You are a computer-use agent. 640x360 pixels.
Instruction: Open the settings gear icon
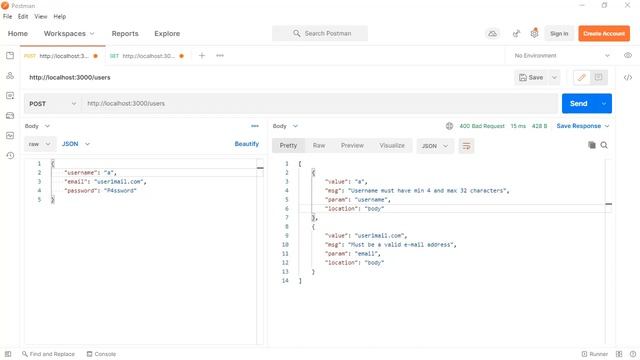tap(534, 33)
